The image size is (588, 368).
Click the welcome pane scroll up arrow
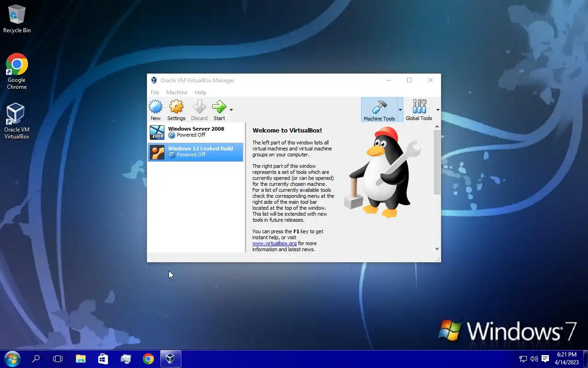click(437, 126)
